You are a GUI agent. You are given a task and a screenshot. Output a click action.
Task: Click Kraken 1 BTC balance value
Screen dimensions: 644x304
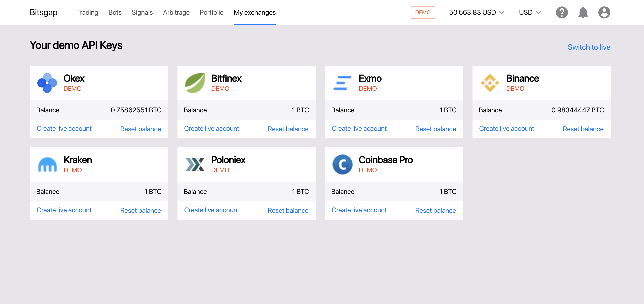coord(153,191)
